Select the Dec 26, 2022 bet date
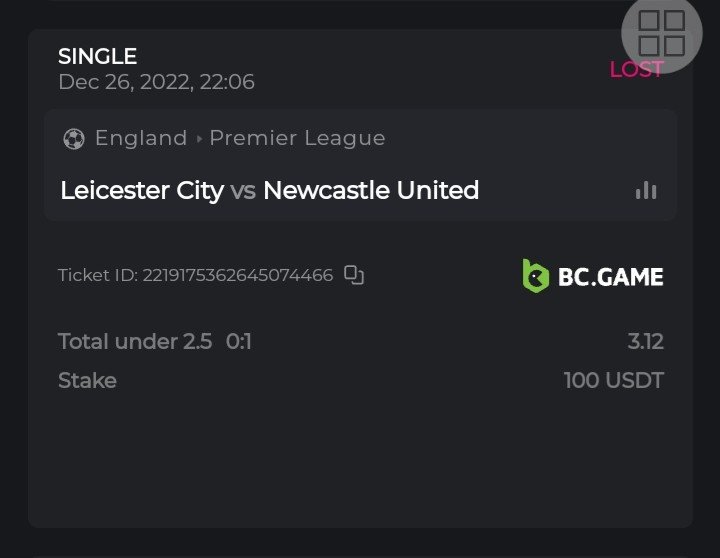 [x=156, y=82]
